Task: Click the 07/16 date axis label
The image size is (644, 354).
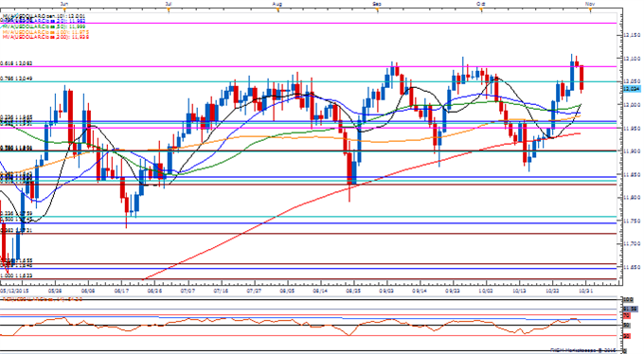Action: coord(222,291)
